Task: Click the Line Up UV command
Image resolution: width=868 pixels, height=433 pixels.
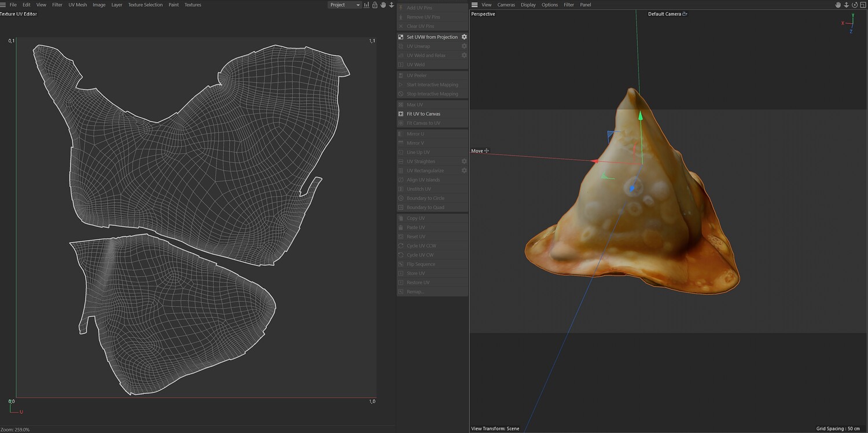Action: pyautogui.click(x=432, y=152)
